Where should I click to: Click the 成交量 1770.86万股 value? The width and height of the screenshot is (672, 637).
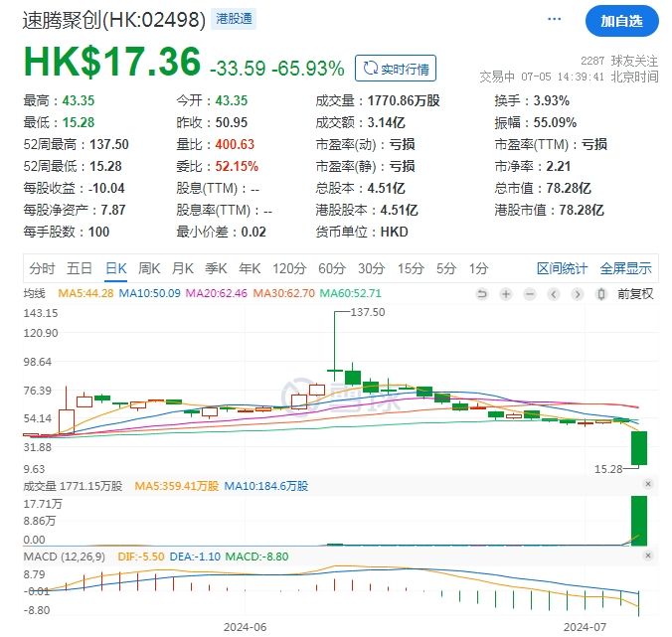[404, 100]
